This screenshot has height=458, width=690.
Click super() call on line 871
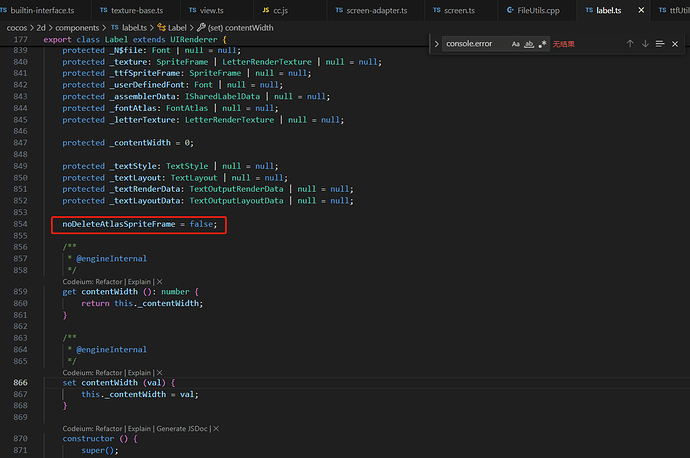click(100, 450)
